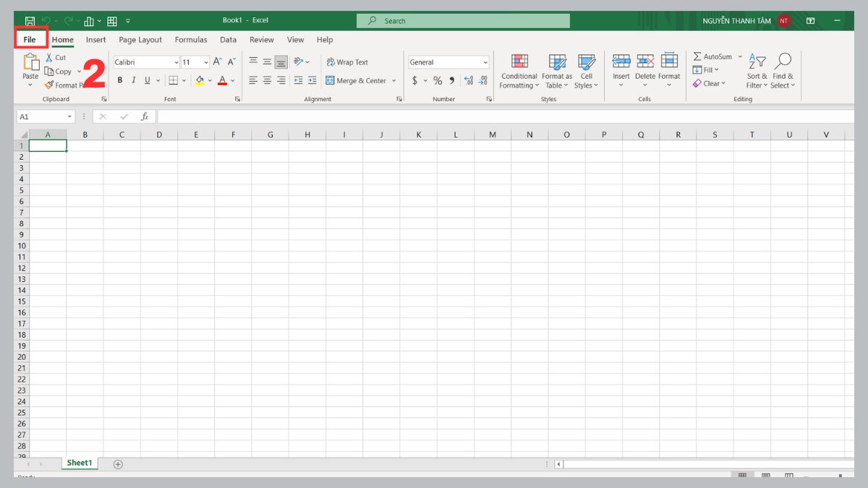The image size is (868, 488).
Task: Open the Calibri font name dropdown
Action: 176,62
